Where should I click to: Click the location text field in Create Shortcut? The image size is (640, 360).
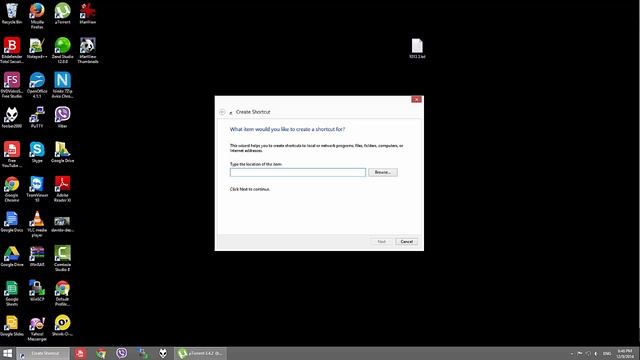[x=298, y=172]
